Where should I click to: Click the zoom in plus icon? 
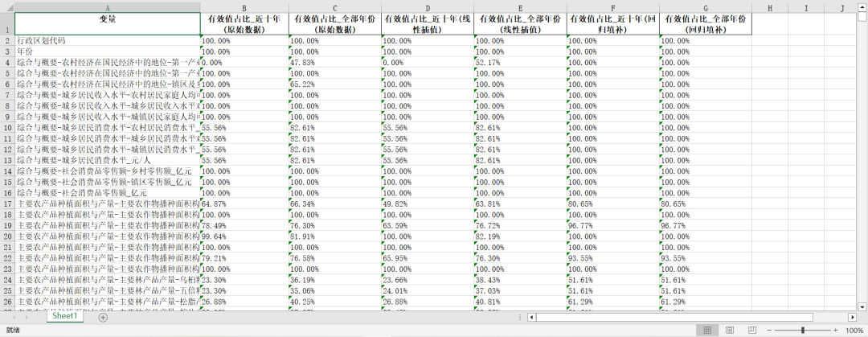coord(835,331)
